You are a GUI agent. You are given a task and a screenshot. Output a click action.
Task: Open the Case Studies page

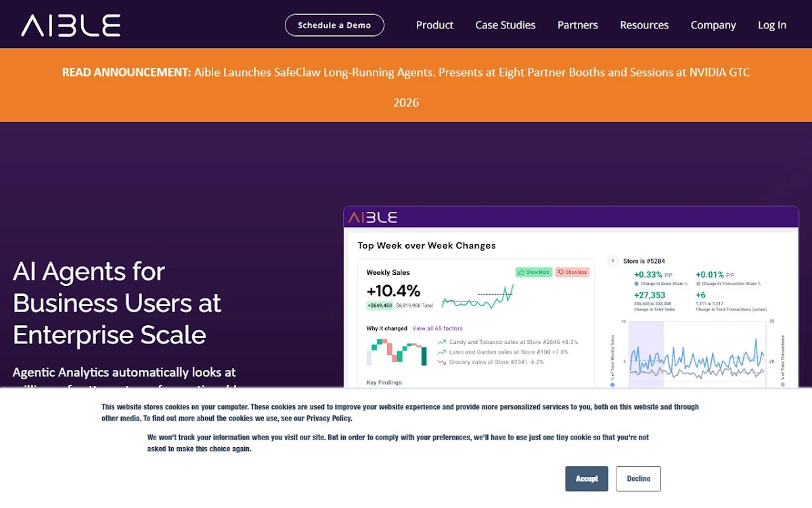pyautogui.click(x=505, y=25)
